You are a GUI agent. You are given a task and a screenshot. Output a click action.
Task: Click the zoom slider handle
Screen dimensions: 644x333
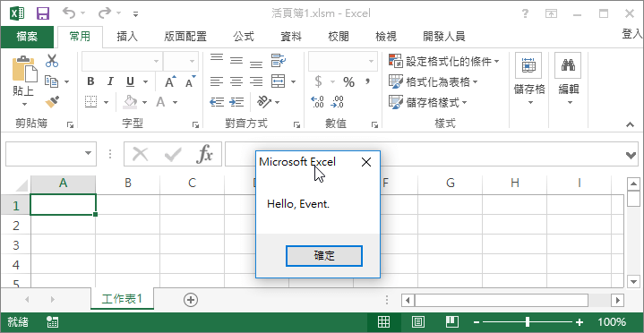click(x=528, y=322)
